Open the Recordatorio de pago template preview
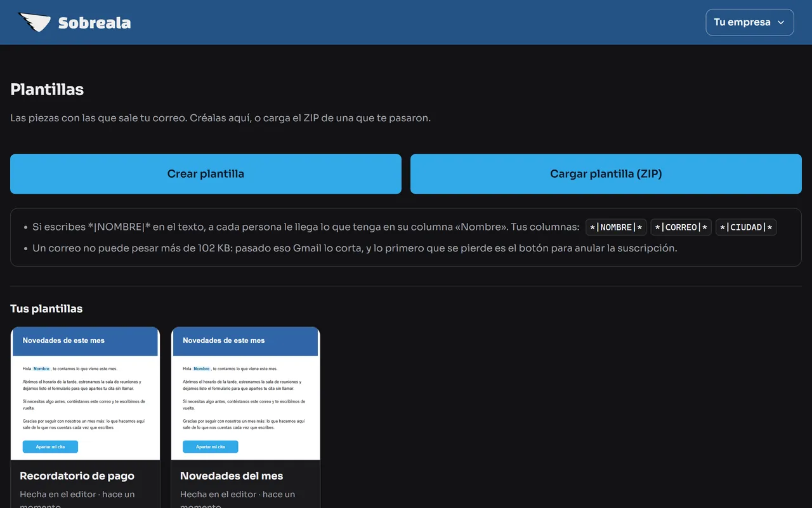The image size is (812, 508). tap(85, 394)
